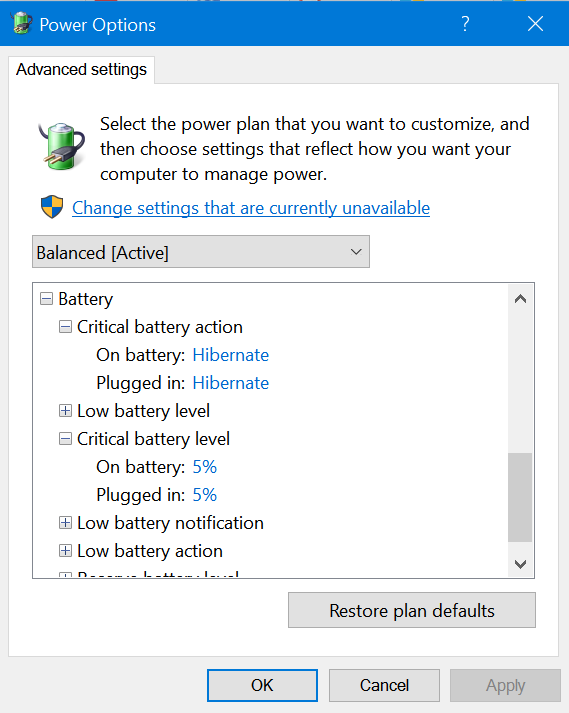The image size is (569, 713).
Task: Edit the Plugged in 5% critical level
Action: [205, 495]
